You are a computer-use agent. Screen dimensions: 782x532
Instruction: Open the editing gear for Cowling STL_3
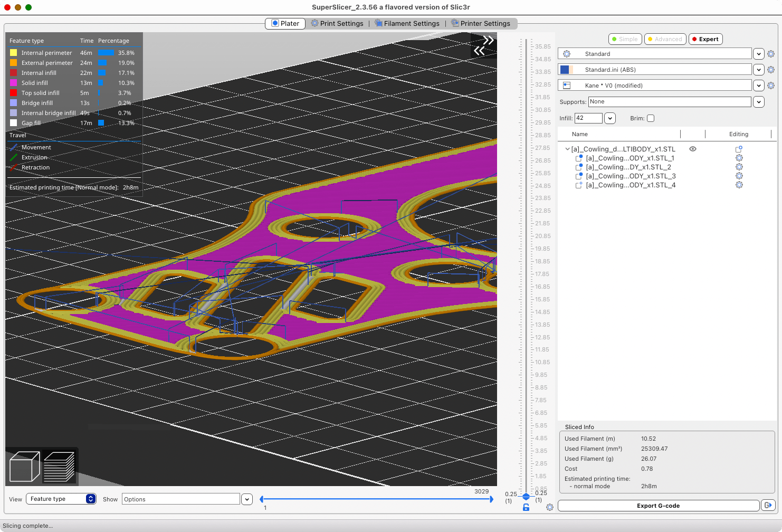pyautogui.click(x=739, y=176)
